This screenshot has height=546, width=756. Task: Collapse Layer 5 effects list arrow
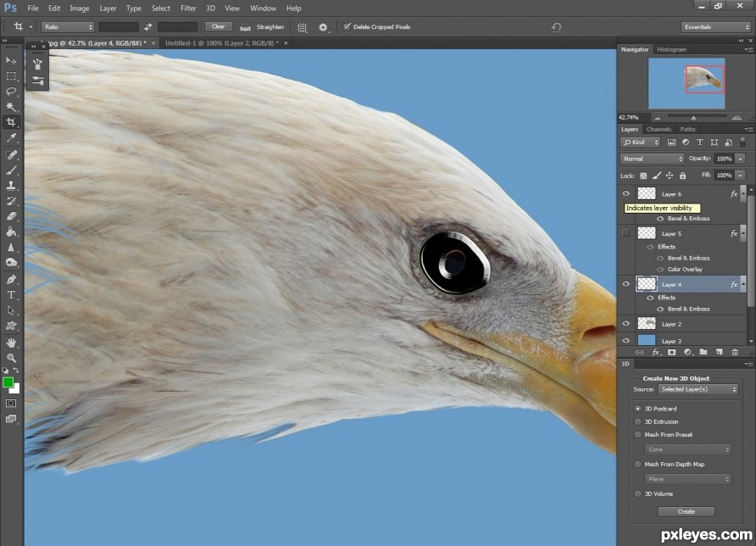point(743,233)
